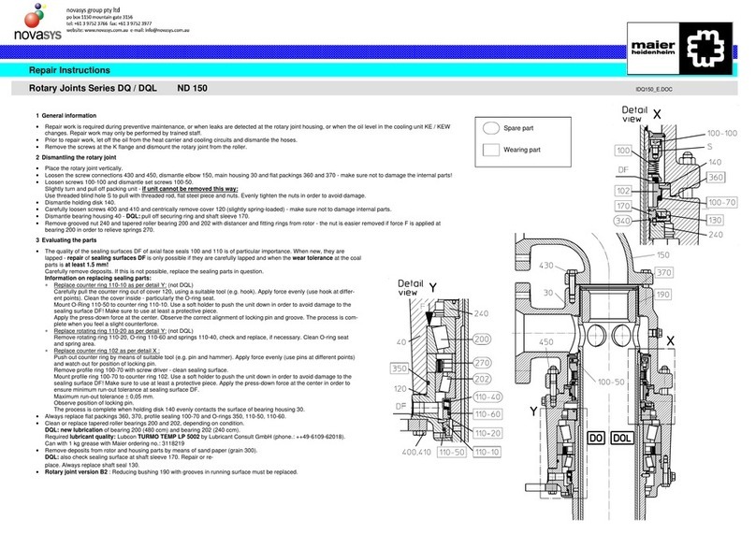Click oval part label 110-40
The height and width of the screenshot is (534, 756).
click(x=487, y=397)
